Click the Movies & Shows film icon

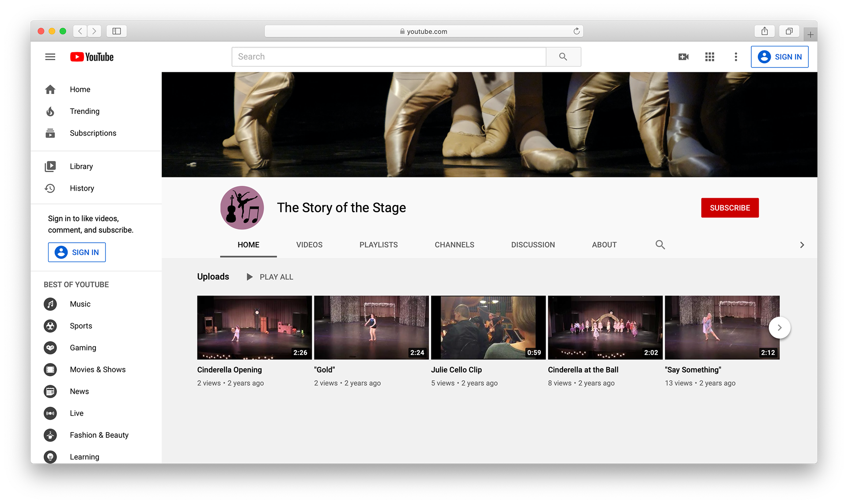pyautogui.click(x=50, y=369)
